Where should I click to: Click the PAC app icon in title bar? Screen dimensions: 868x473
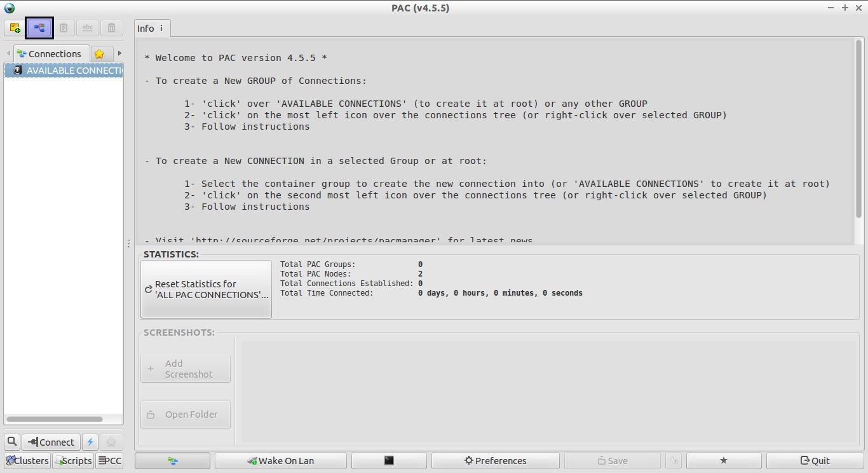click(x=9, y=8)
